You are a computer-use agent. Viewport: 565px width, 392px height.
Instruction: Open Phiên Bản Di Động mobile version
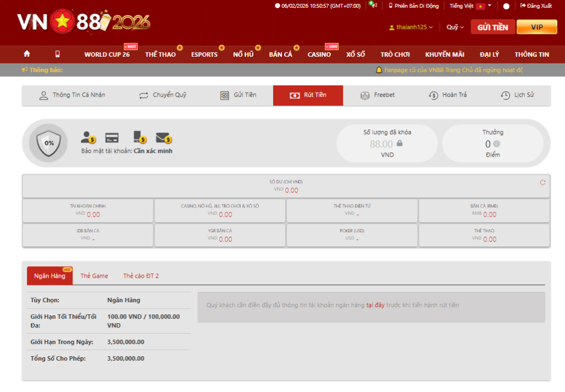(414, 6)
